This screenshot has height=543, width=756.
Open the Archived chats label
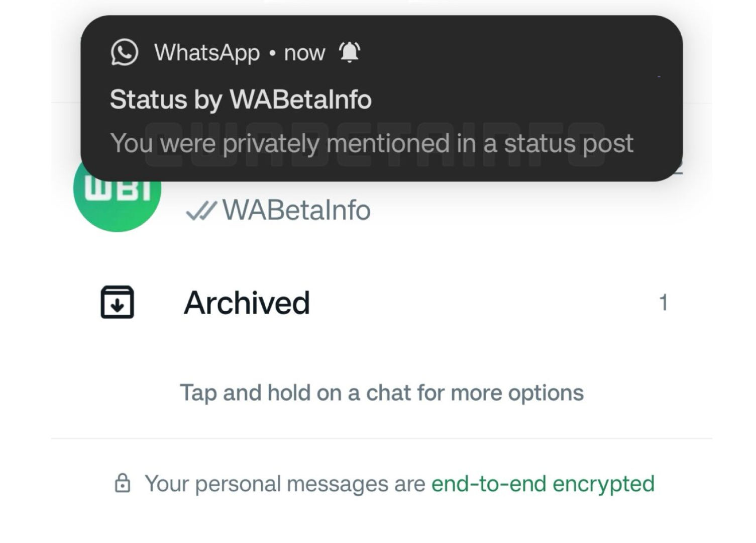pyautogui.click(x=247, y=303)
